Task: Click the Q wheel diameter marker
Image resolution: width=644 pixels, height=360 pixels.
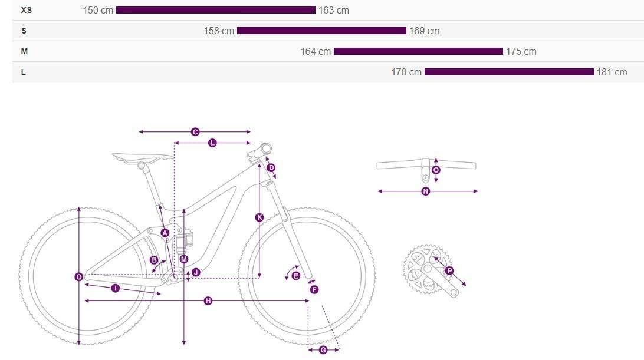Action: pos(79,277)
